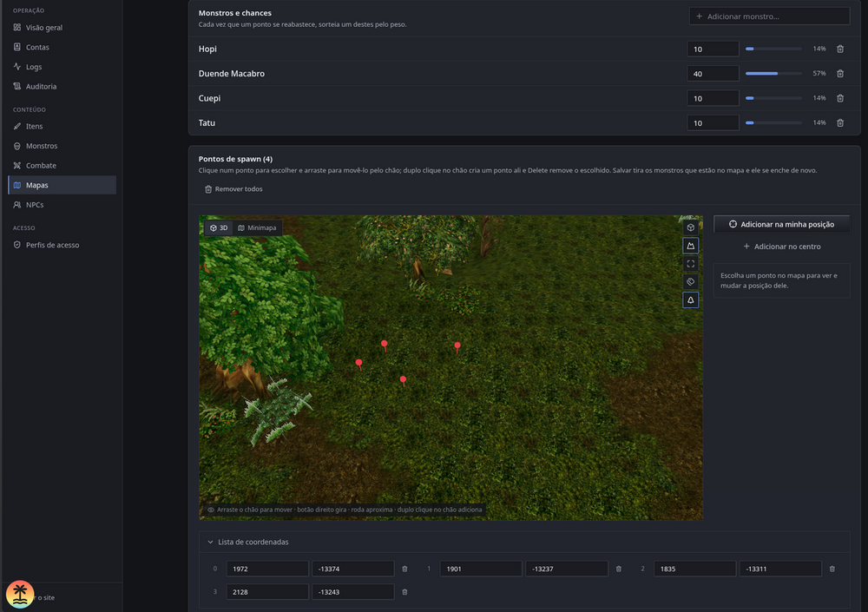Open the Combate section
This screenshot has width=868, height=612.
tap(62, 166)
